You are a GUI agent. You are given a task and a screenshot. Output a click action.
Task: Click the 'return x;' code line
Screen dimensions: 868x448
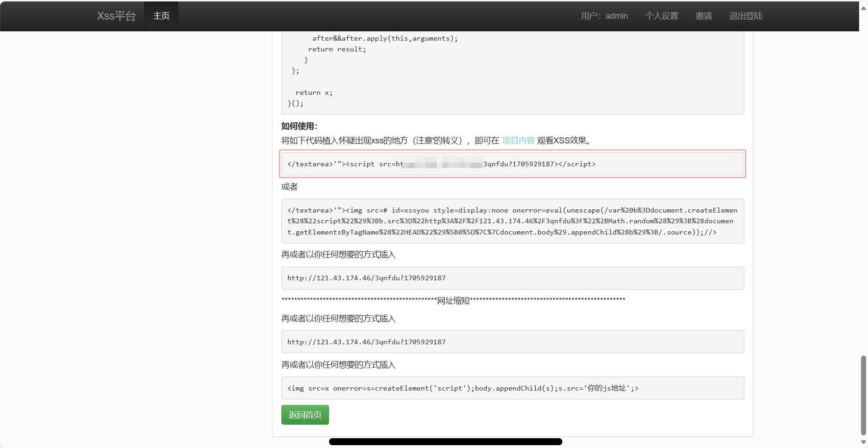click(314, 92)
